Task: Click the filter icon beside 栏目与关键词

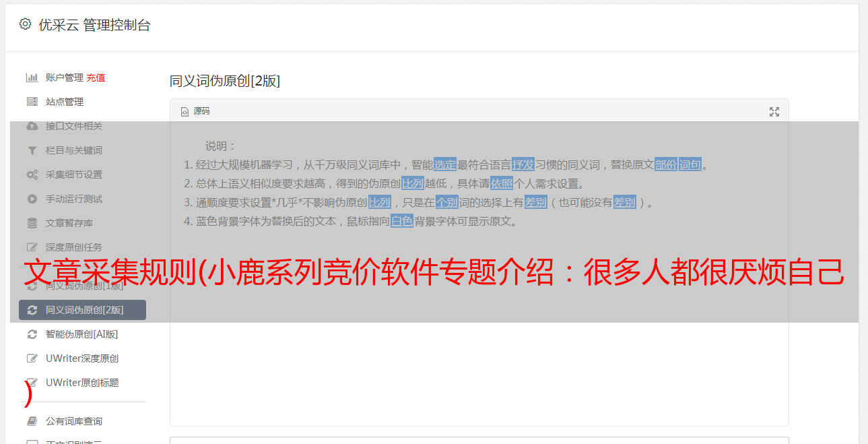Action: (x=32, y=150)
